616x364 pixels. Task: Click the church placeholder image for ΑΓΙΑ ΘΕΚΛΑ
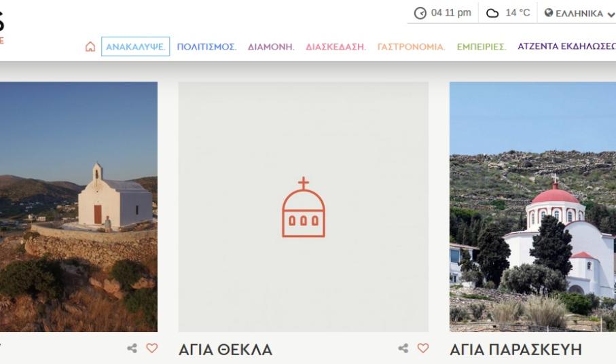tap(303, 206)
